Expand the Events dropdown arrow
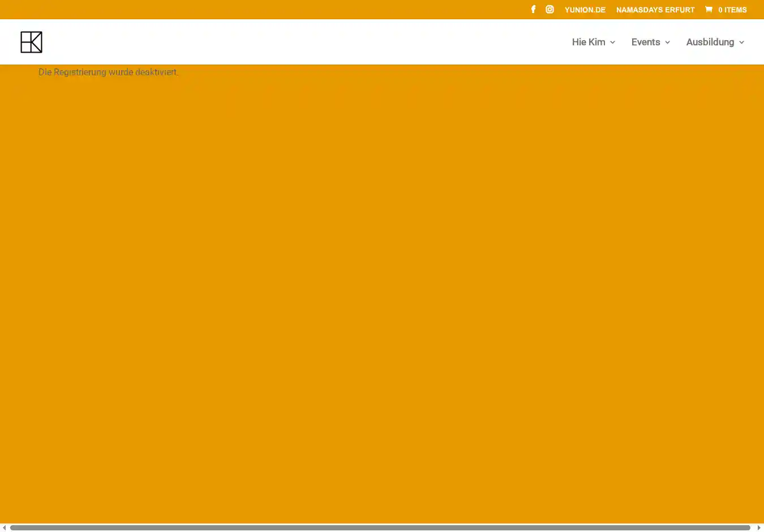Viewport: 764px width, 532px height. tap(667, 42)
